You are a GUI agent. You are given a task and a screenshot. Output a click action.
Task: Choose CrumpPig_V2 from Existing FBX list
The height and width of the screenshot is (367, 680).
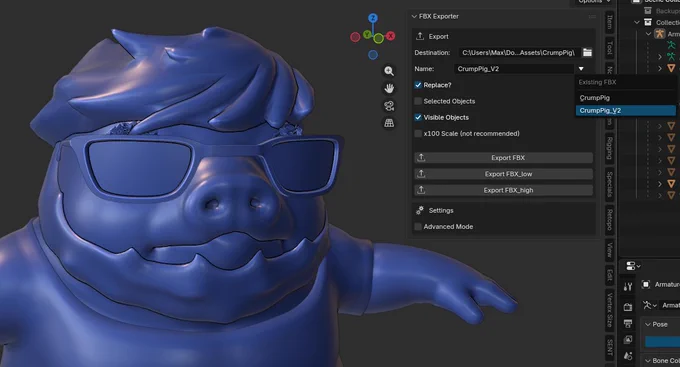click(x=626, y=111)
